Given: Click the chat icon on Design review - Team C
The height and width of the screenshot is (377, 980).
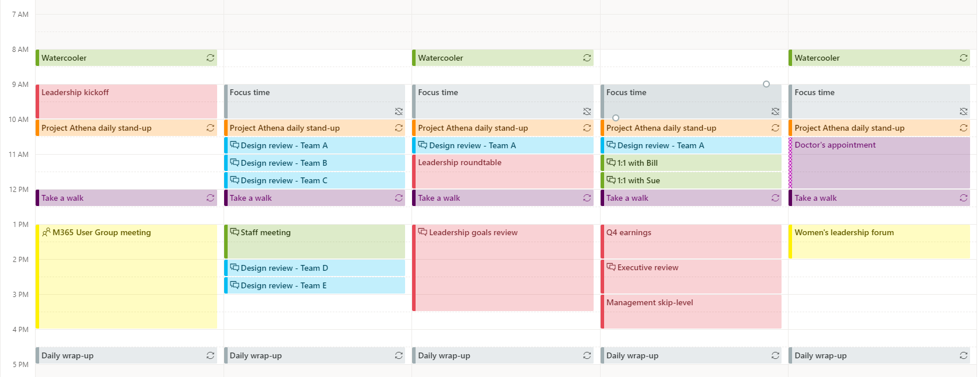Looking at the screenshot, I should point(235,180).
